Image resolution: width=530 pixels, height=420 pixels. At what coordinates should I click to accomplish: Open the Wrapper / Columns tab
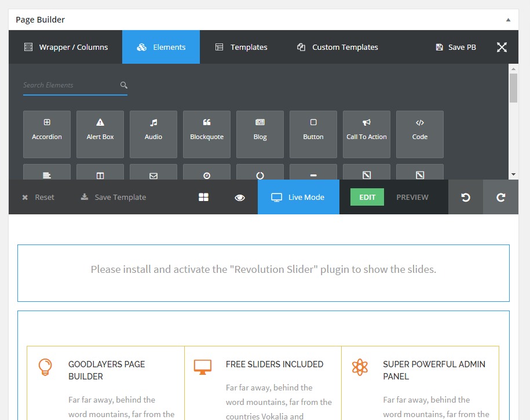[65, 48]
